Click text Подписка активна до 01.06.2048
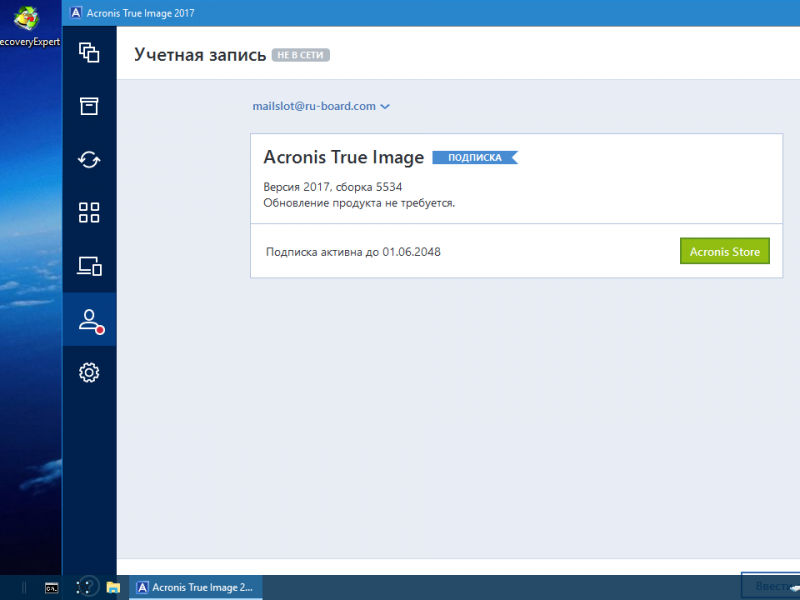 point(353,252)
